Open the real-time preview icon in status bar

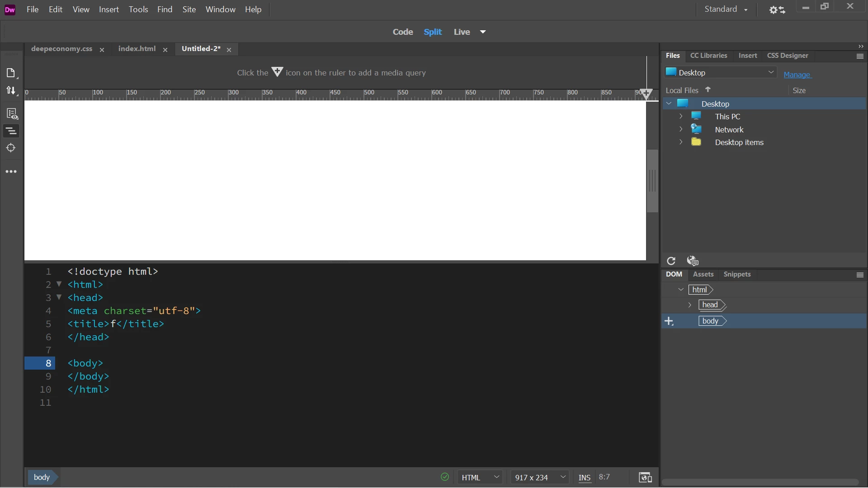pyautogui.click(x=645, y=477)
